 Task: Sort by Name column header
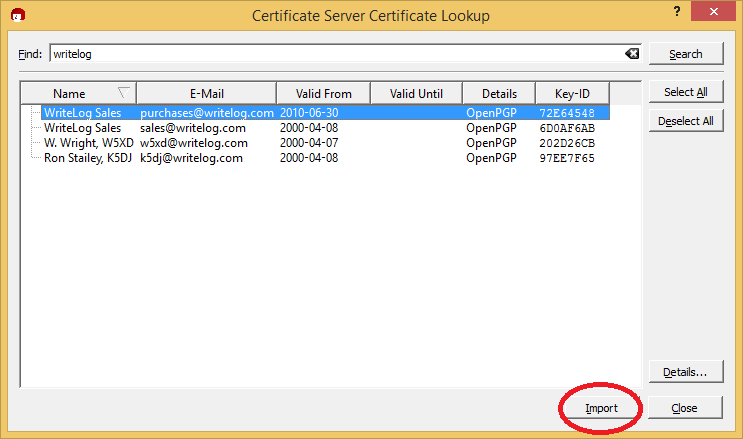tap(79, 93)
